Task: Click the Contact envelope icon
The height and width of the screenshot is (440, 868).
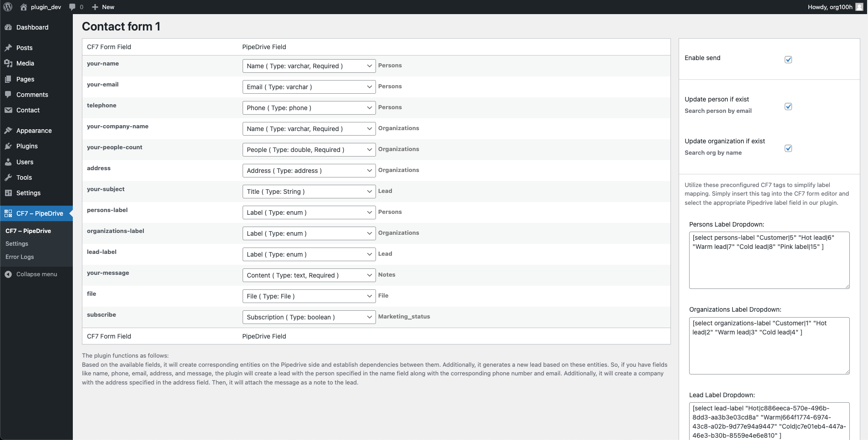Action: tap(8, 110)
